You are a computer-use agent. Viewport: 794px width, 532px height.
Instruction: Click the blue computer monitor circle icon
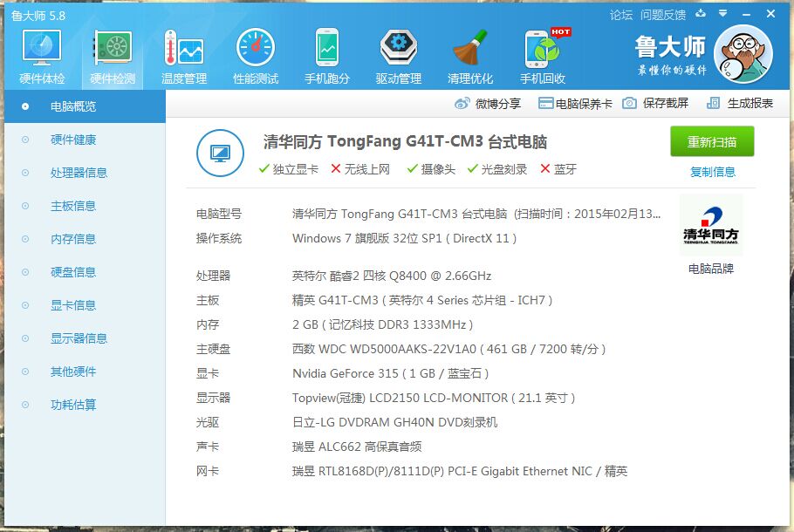click(220, 153)
